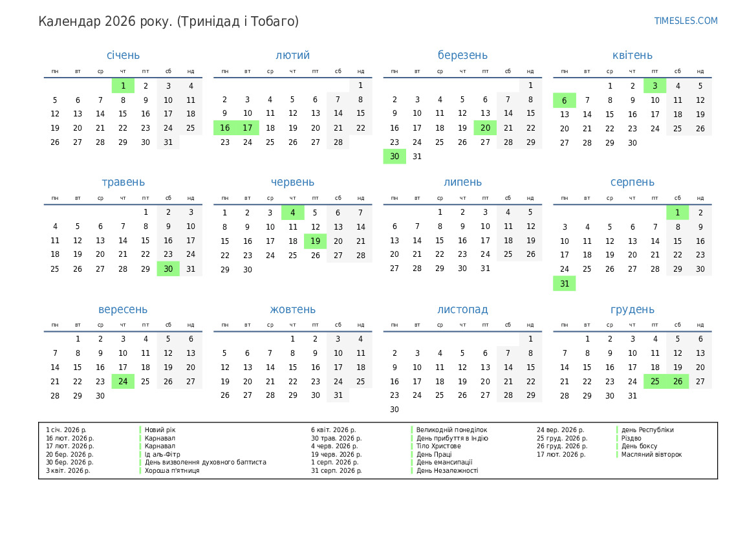The width and height of the screenshot is (756, 535).
Task: Select highlighted date 31 in серпень
Action: pos(564,283)
